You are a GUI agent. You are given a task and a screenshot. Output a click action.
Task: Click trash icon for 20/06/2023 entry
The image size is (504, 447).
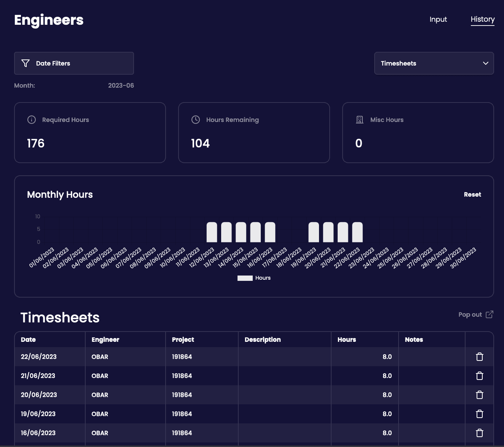pos(479,395)
